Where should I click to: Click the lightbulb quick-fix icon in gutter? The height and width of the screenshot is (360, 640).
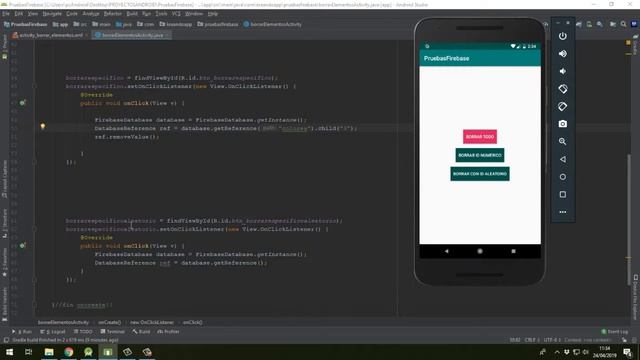click(42, 126)
